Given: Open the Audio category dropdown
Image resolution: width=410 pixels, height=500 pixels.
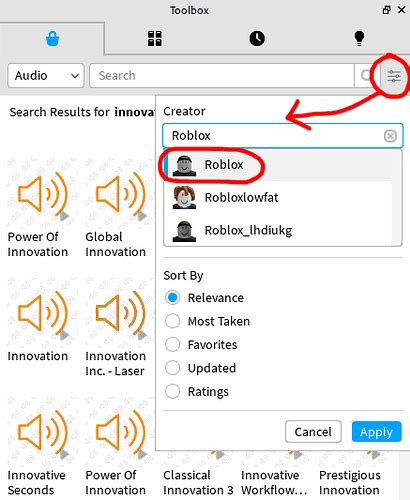Looking at the screenshot, I should click(46, 76).
